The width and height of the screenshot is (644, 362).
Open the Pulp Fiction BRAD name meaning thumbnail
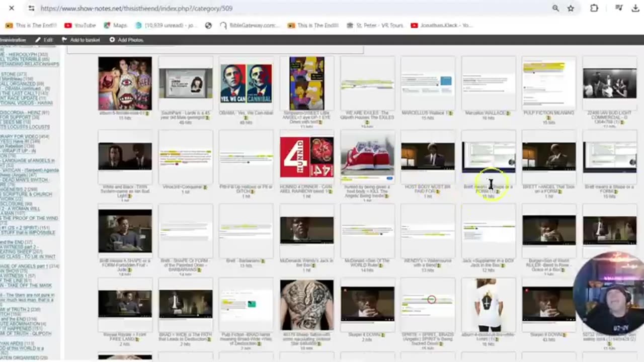point(246,304)
